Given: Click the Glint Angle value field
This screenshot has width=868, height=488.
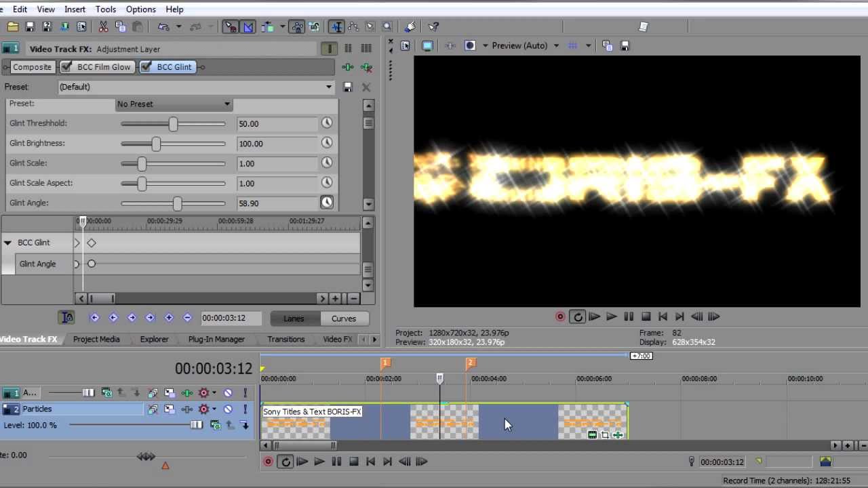Looking at the screenshot, I should click(x=277, y=203).
